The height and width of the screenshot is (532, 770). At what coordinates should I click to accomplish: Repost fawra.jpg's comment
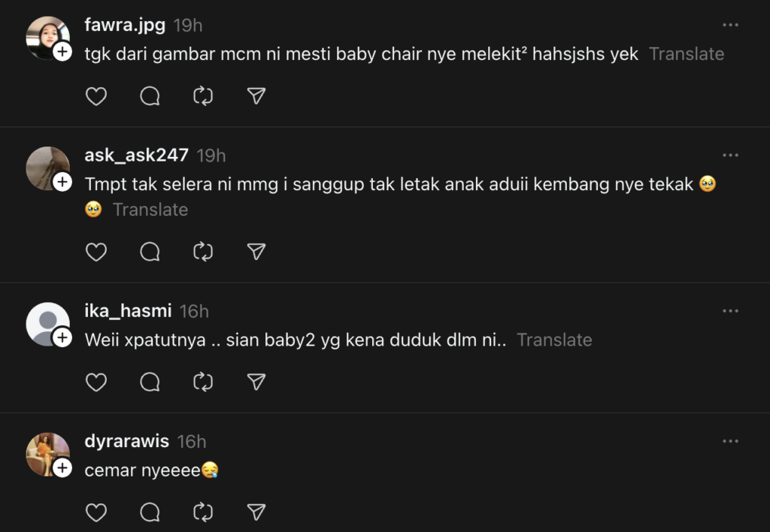(203, 96)
